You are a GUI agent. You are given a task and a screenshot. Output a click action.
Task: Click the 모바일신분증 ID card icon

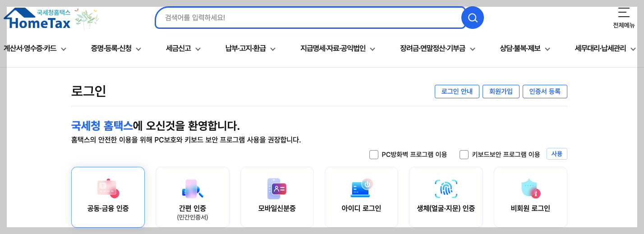point(277,188)
